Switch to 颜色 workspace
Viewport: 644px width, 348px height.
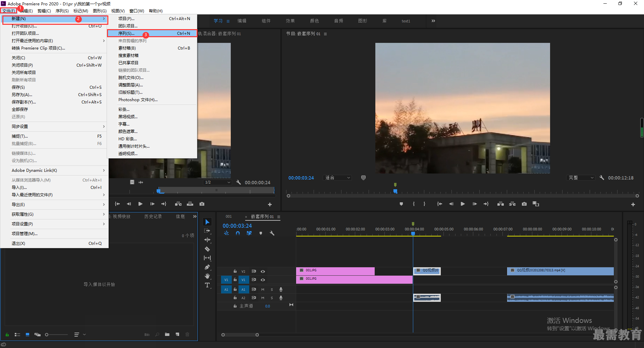click(314, 21)
